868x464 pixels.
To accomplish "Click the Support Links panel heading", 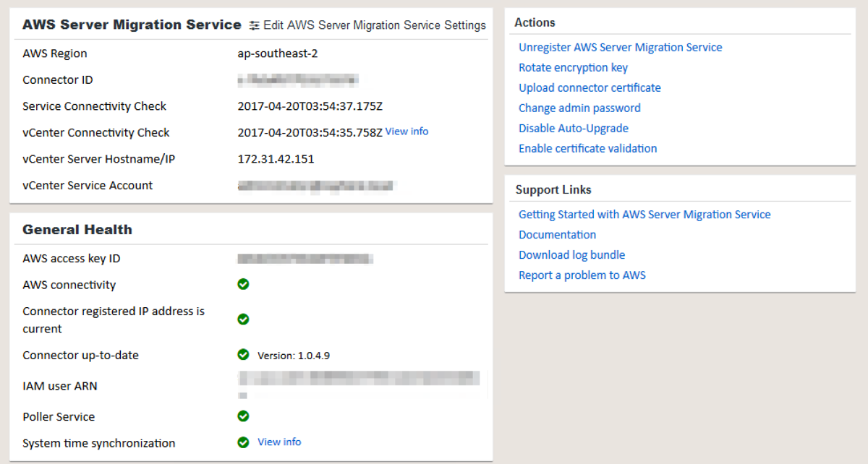I will point(553,189).
